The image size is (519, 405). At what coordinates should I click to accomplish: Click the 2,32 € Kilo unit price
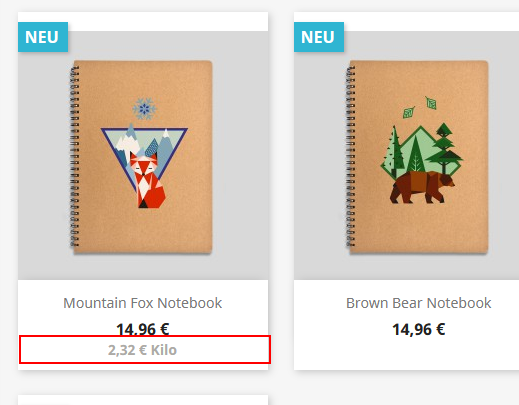142,350
